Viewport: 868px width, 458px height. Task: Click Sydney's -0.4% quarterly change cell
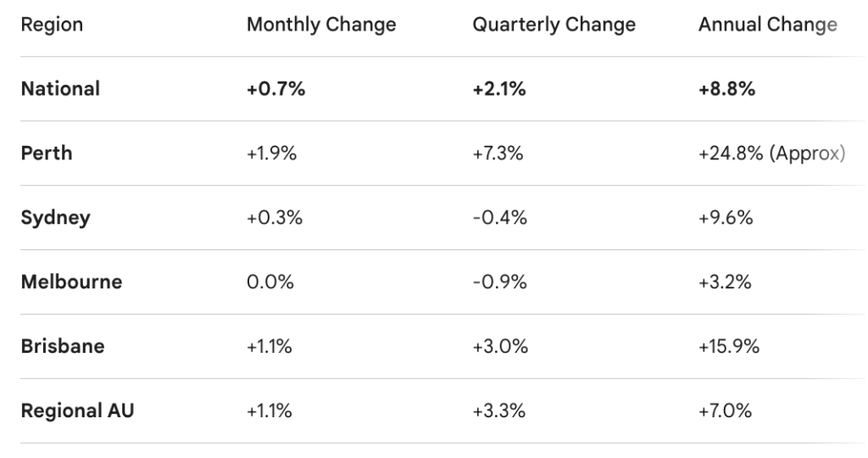pos(499,217)
